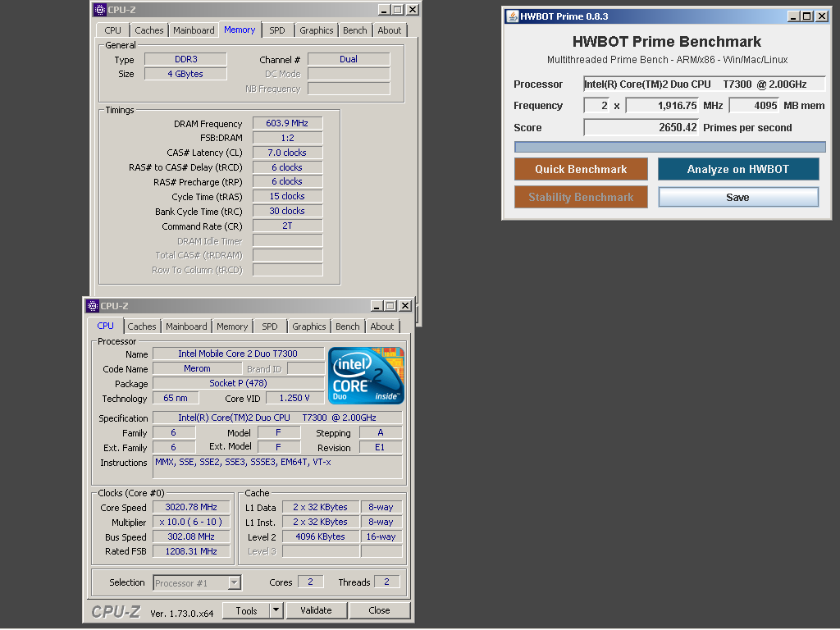Open Caches tab in front CPU window

pos(141,326)
